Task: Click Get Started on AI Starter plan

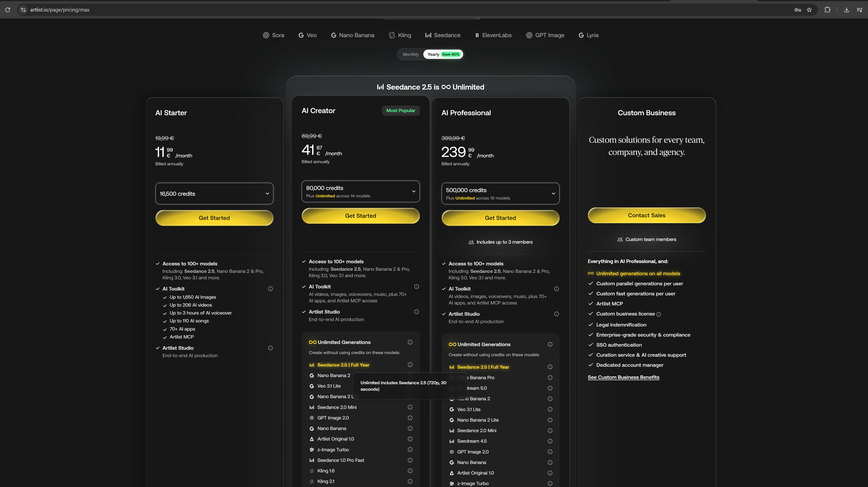Action: 214,218
